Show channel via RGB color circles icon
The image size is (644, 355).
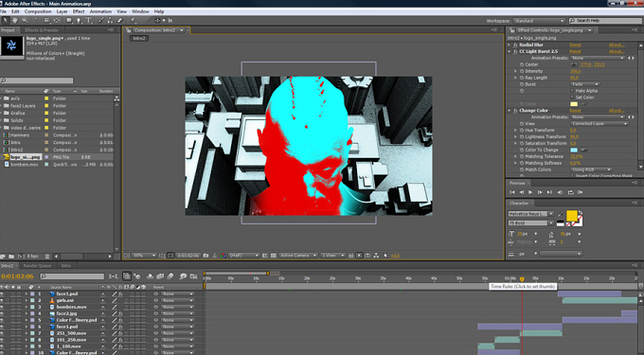click(223, 256)
